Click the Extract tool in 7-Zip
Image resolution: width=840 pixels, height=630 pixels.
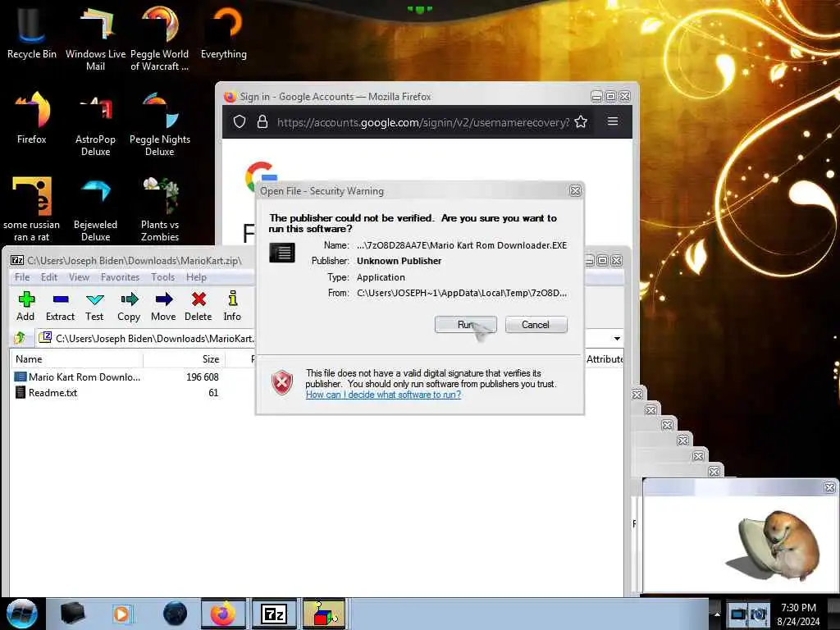tap(60, 307)
